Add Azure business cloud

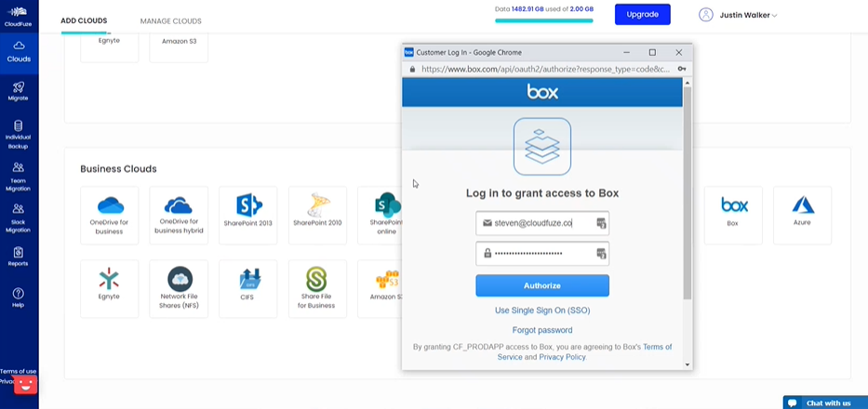coord(802,216)
